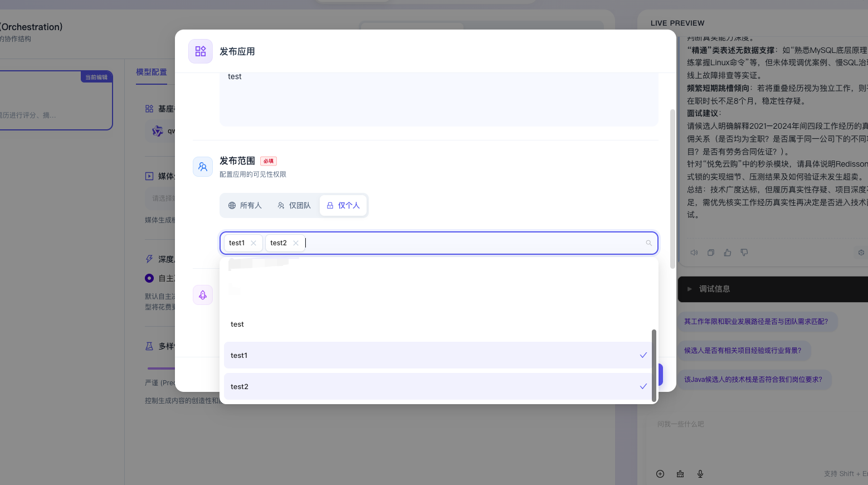
Task: Click the user multi-select input field
Action: tap(474, 243)
